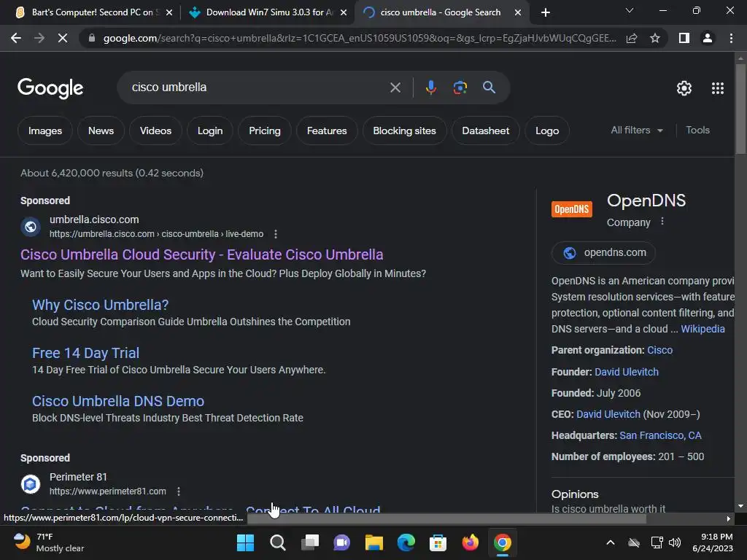747x560 pixels.
Task: Stop page loading with X button
Action: coord(63,38)
